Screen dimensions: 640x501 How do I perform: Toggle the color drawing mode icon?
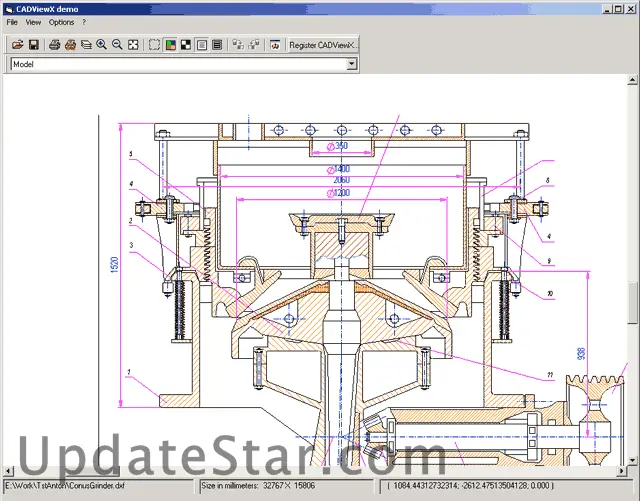(x=170, y=45)
